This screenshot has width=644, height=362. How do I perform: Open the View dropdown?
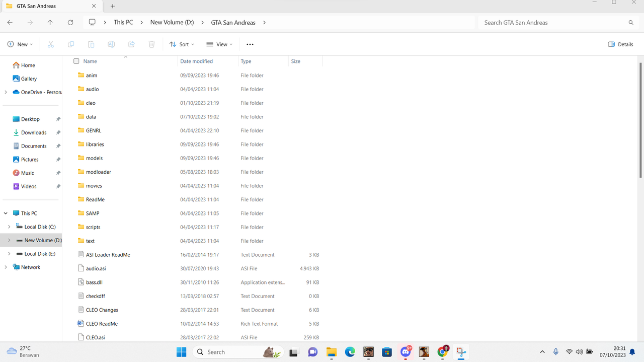coord(219,44)
